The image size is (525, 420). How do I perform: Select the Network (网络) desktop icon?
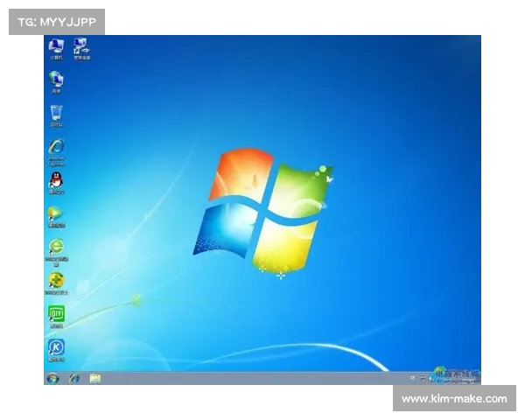click(56, 82)
